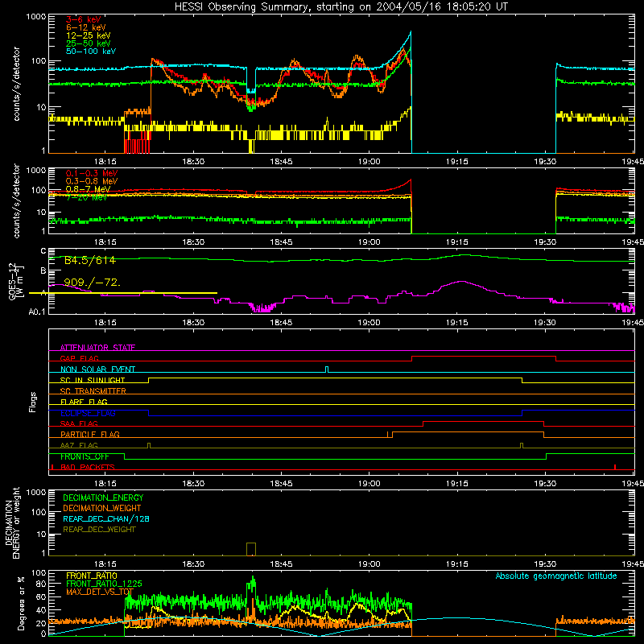
Task: Click the green 25-50 keV legend label
Action: pyautogui.click(x=88, y=43)
